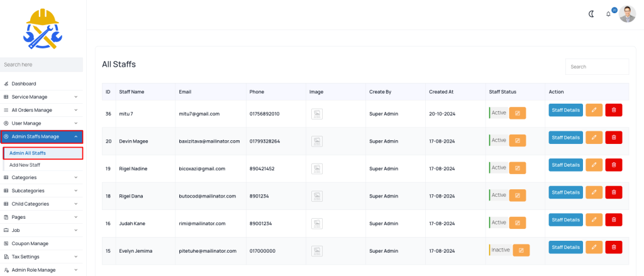Image resolution: width=644 pixels, height=276 pixels.
Task: Delete Rigel Nadine with trash button
Action: pos(614,165)
